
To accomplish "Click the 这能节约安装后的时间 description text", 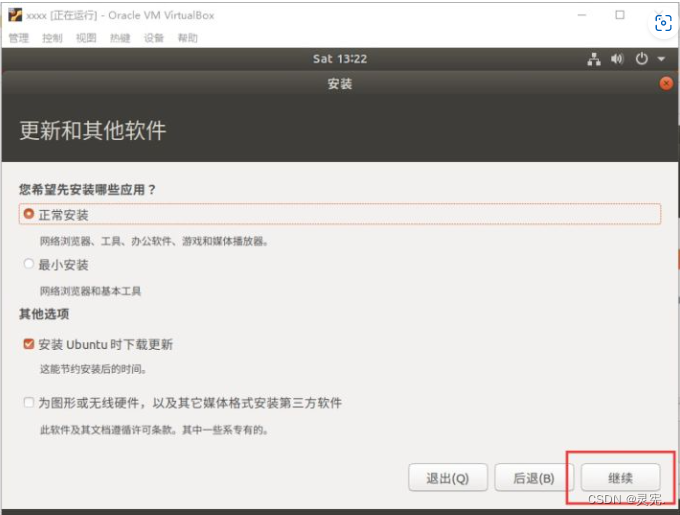I will tap(93, 369).
